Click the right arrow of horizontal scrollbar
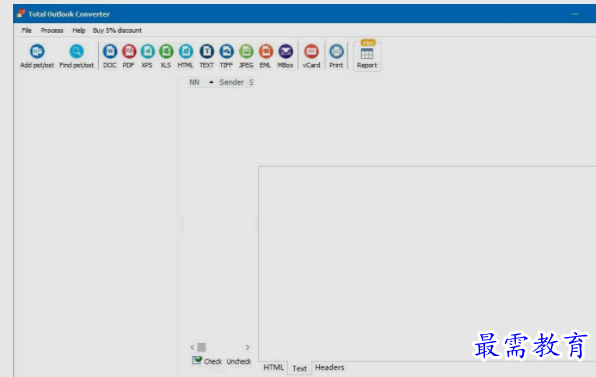 pyautogui.click(x=247, y=347)
